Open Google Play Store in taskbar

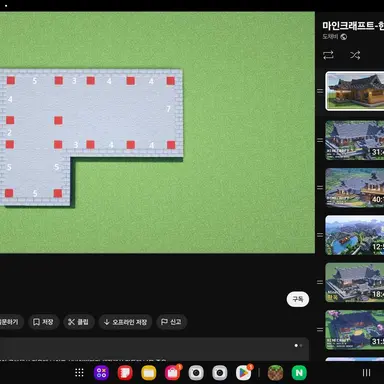click(x=244, y=373)
